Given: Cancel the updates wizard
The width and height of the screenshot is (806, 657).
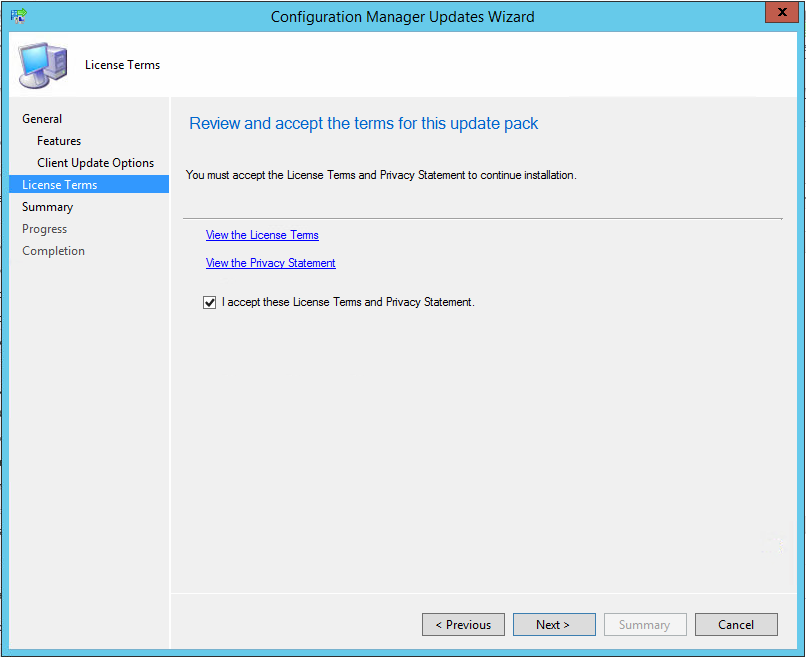Looking at the screenshot, I should coord(736,625).
